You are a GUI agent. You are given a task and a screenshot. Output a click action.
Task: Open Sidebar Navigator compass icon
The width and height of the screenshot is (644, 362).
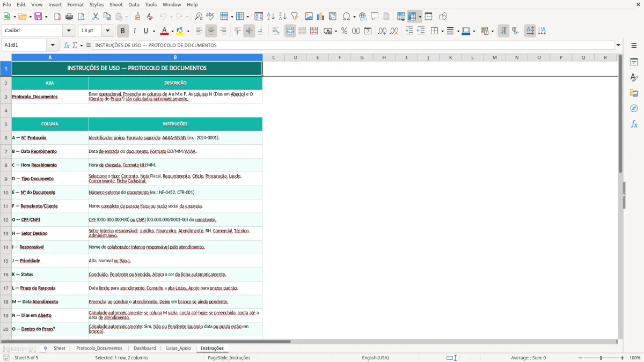coord(634,108)
